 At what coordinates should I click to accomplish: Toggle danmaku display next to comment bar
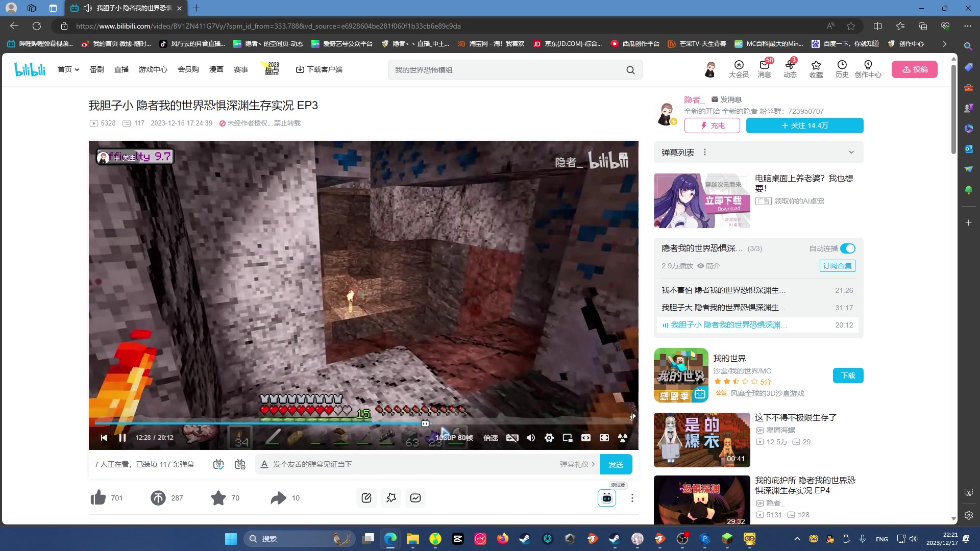[x=218, y=464]
